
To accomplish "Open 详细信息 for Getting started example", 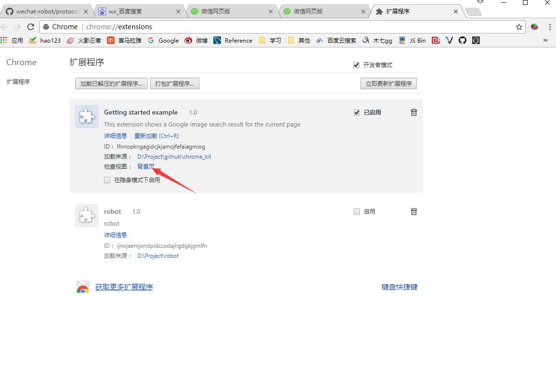I will tap(115, 136).
